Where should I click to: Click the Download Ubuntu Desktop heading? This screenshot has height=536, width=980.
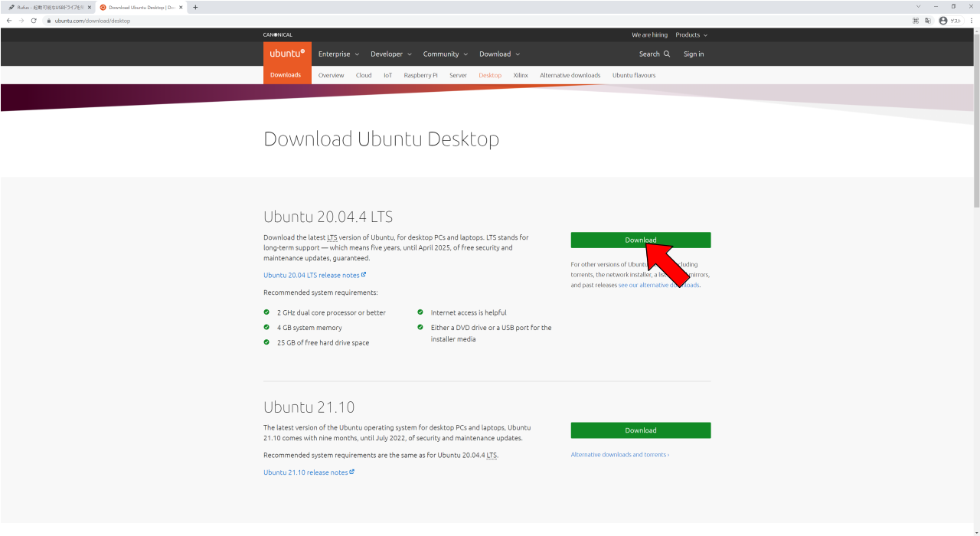click(x=381, y=139)
